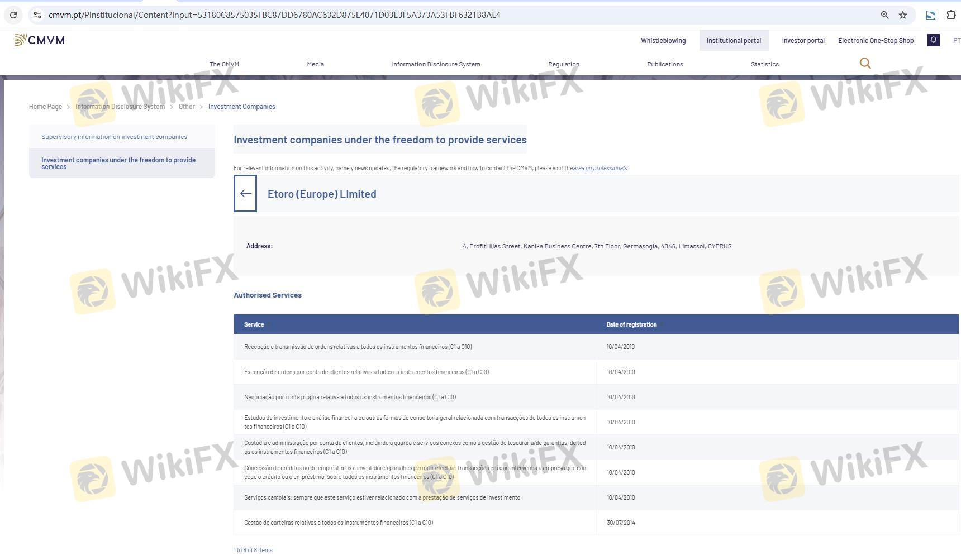Click Investment Companies breadcrumb
Screen dimensions: 961x560
pyautogui.click(x=241, y=107)
